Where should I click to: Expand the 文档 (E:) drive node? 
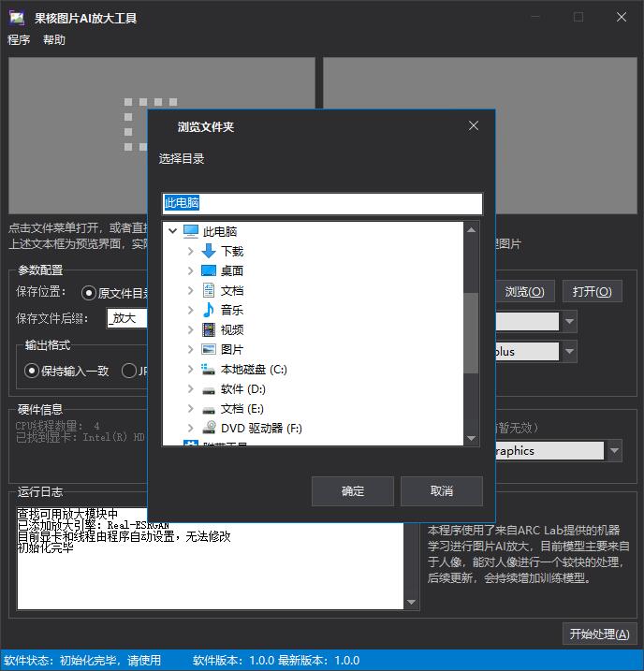point(190,408)
